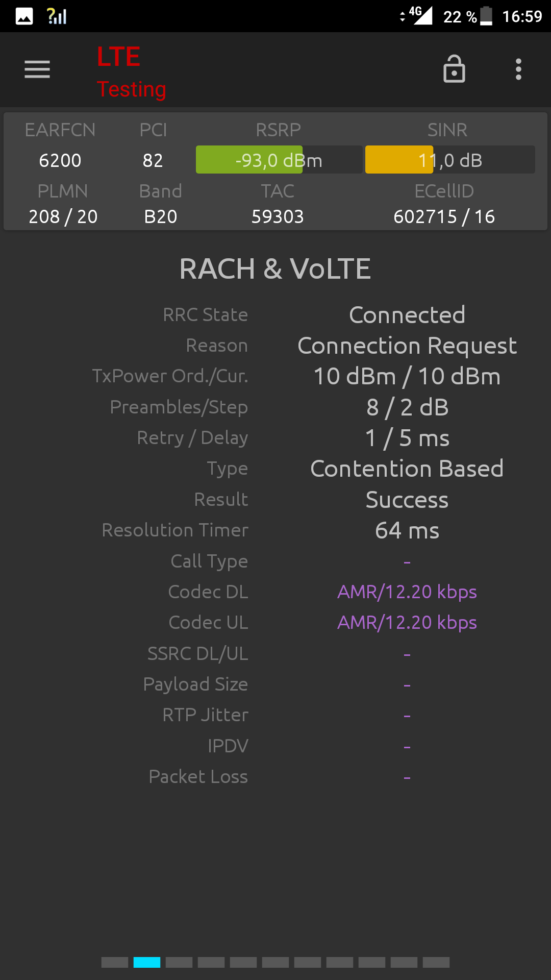Viewport: 551px width, 980px height.
Task: Tap the Codec UL AMR/12.20 kbps value
Action: (x=407, y=623)
